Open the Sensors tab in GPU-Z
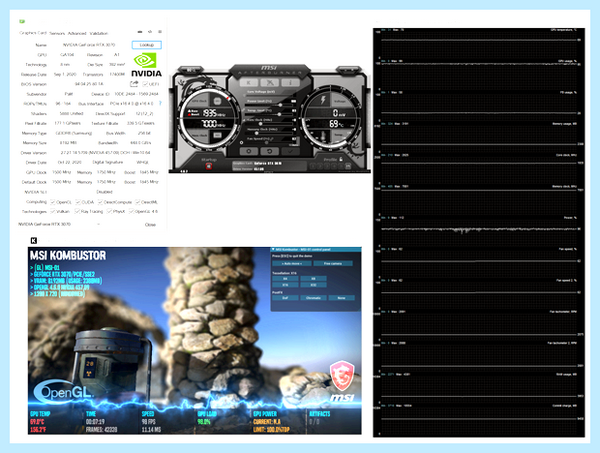 pyautogui.click(x=57, y=33)
